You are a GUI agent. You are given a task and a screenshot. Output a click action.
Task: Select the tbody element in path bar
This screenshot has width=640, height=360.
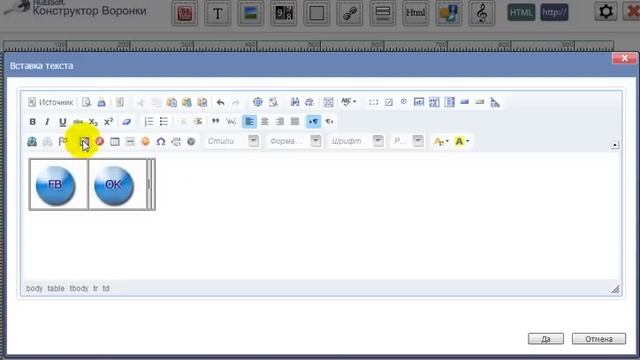pyautogui.click(x=79, y=288)
